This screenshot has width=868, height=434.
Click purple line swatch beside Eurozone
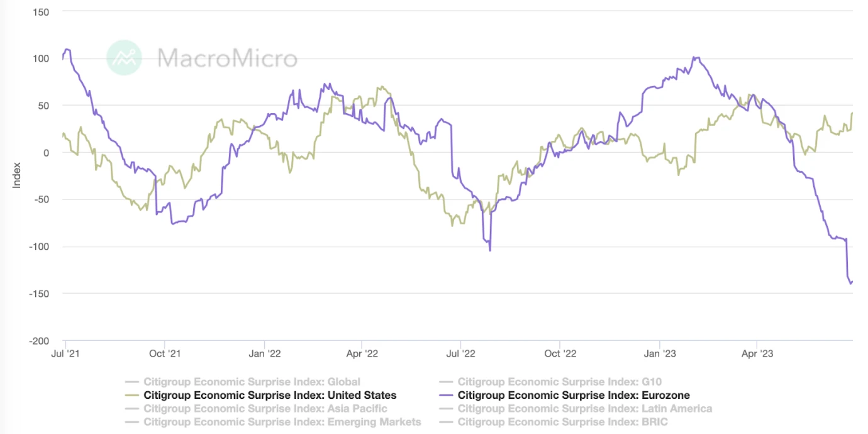coord(446,396)
